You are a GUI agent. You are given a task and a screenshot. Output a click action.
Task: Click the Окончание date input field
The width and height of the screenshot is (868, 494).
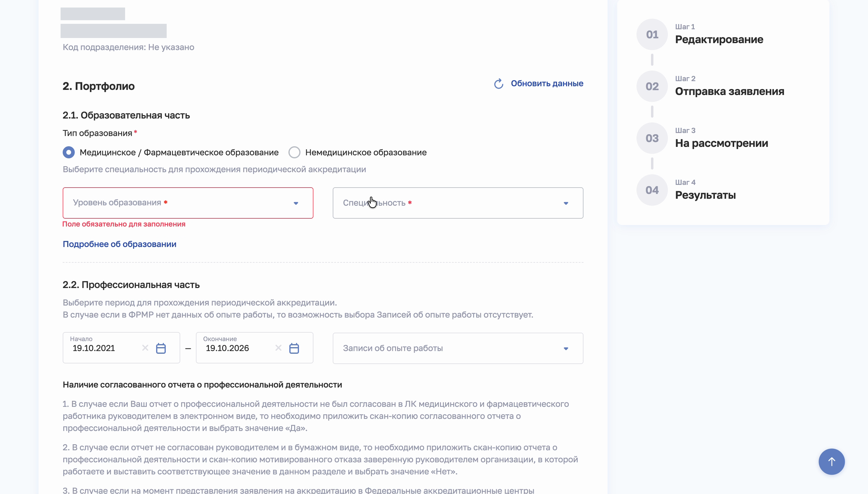click(255, 348)
